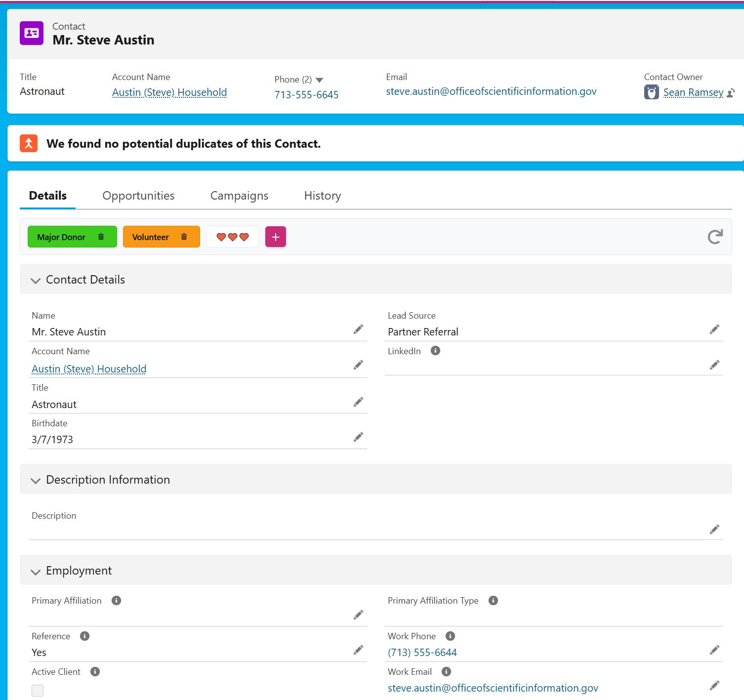Viewport: 744px width, 700px height.
Task: Click the Work Phone number (713) 555-6644
Action: point(422,653)
